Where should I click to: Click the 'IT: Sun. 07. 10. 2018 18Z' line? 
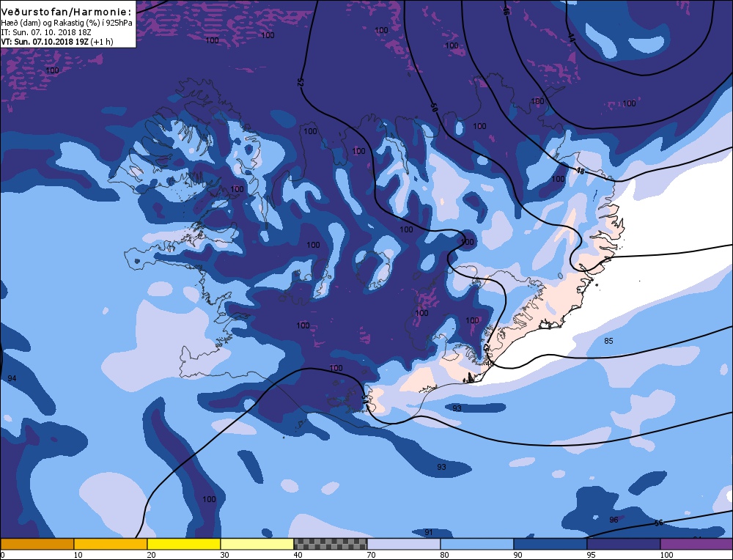(45, 32)
